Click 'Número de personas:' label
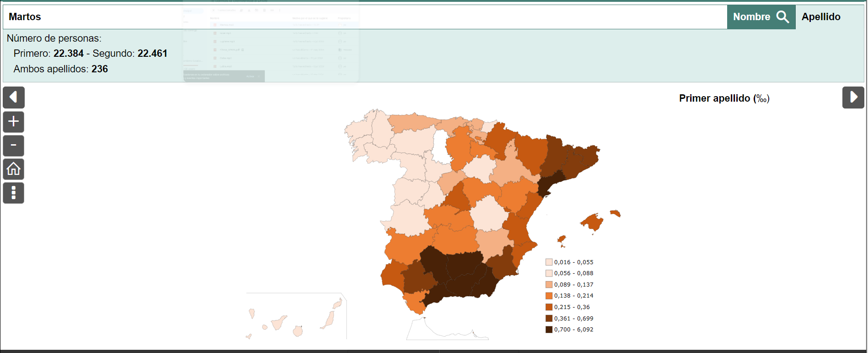 pyautogui.click(x=54, y=38)
